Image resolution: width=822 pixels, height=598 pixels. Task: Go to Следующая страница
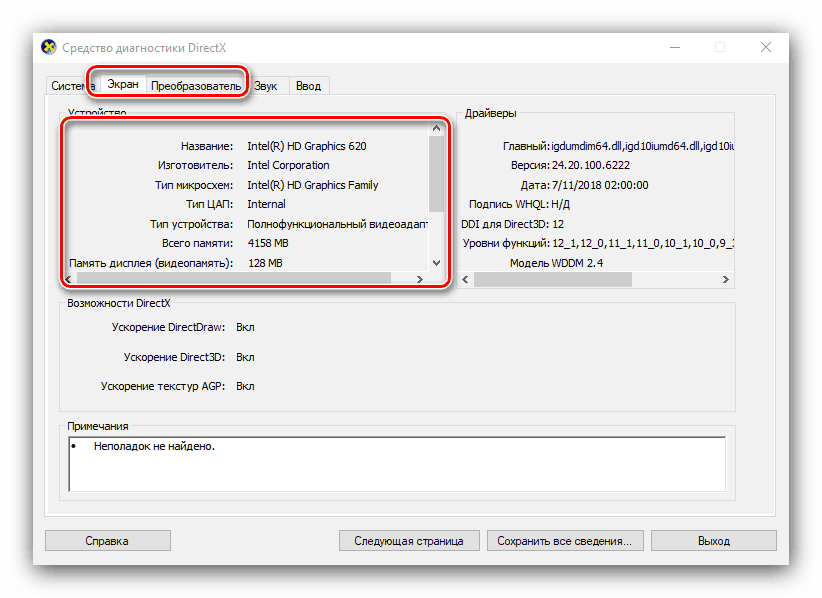(409, 541)
